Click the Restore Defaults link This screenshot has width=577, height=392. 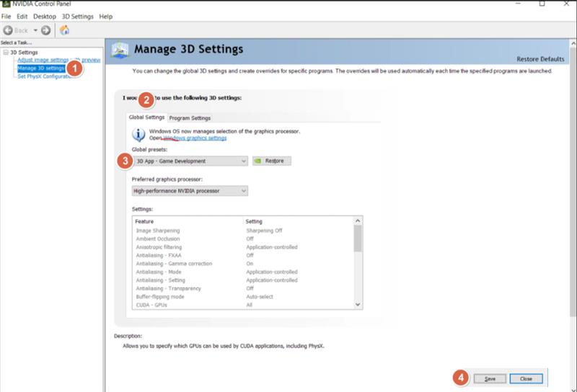tap(540, 58)
